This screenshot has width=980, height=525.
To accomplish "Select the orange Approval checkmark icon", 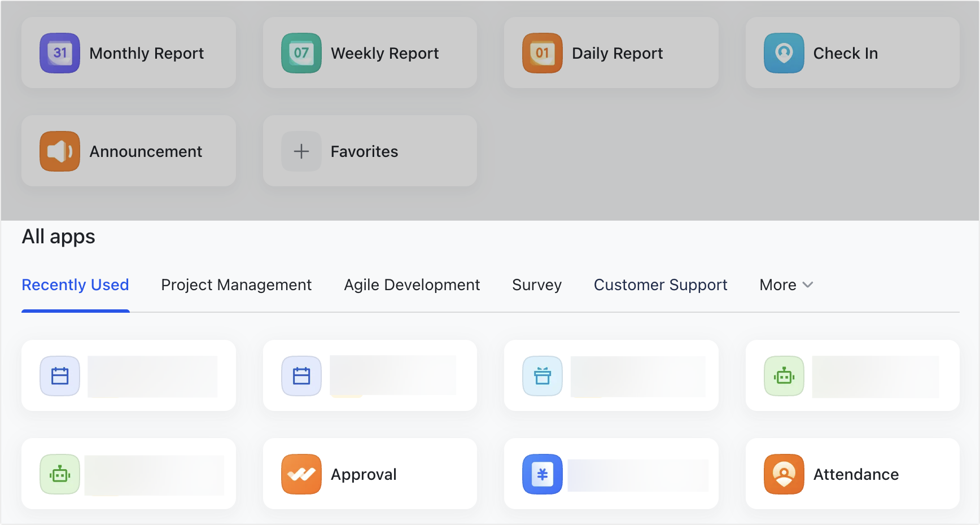I will tap(301, 474).
